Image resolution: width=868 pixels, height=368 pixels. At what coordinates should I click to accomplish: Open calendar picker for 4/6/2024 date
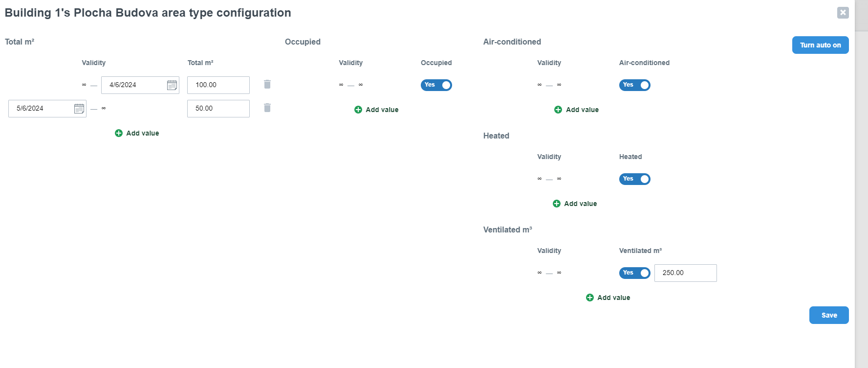click(172, 85)
